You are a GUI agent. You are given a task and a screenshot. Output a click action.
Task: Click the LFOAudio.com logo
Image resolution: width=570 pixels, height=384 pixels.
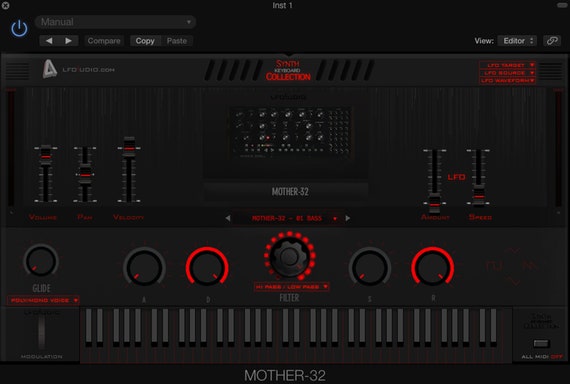click(x=79, y=69)
